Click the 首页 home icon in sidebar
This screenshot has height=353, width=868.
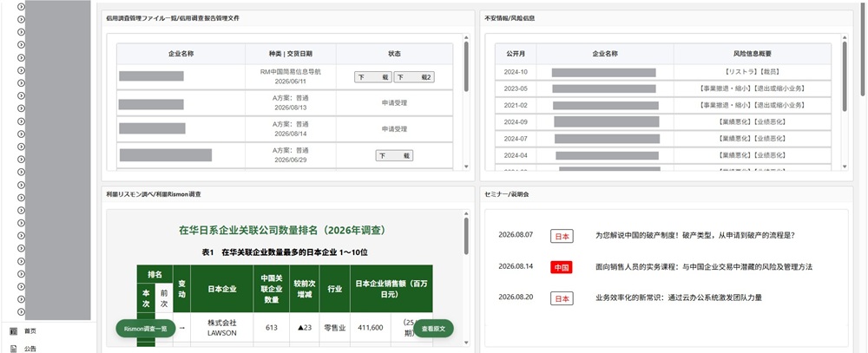point(14,330)
